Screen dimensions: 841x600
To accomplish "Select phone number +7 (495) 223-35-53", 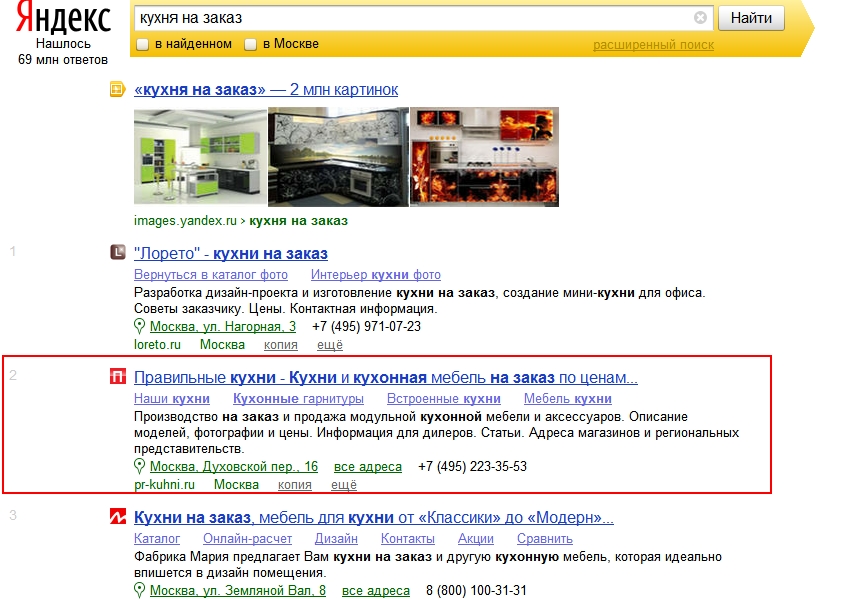I will click(473, 466).
